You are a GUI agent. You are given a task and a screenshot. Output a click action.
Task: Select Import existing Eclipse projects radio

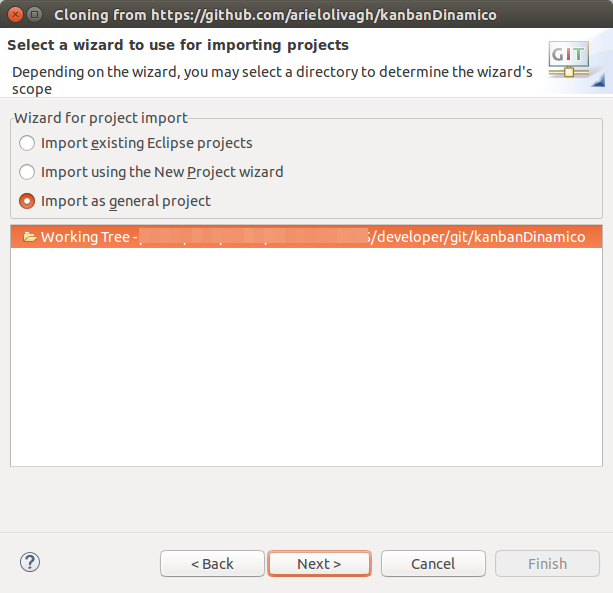click(27, 143)
